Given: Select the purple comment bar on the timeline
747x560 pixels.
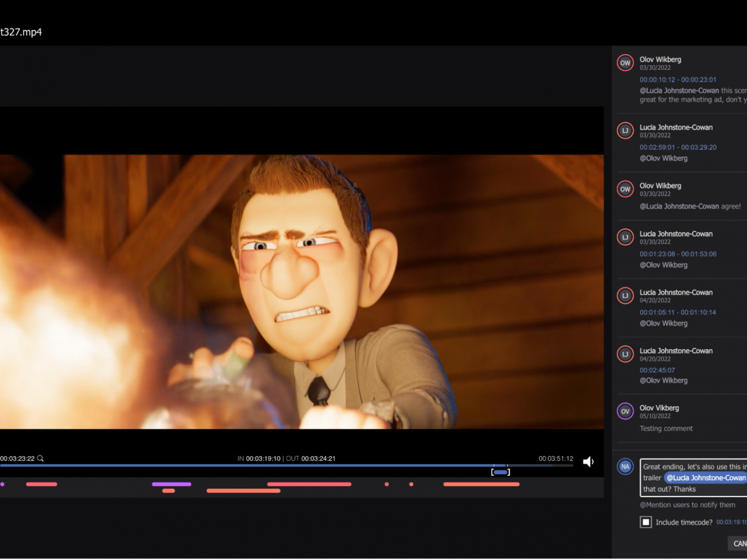Looking at the screenshot, I should (x=171, y=484).
